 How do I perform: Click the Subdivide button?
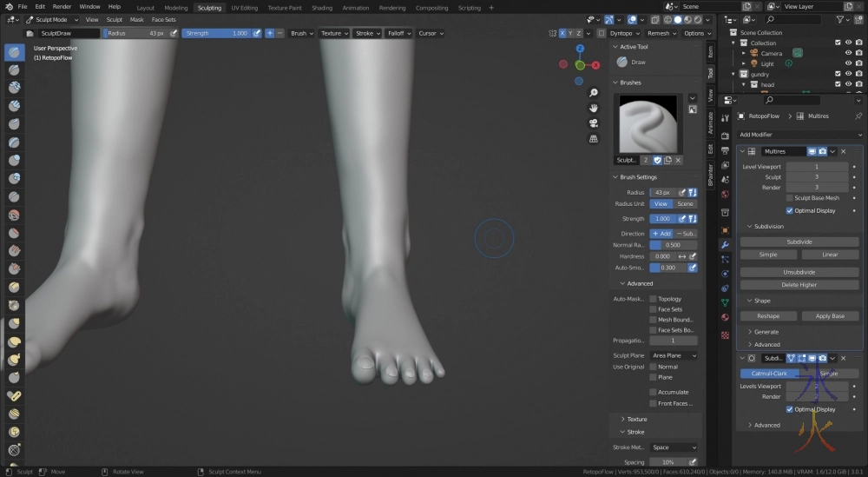coord(799,242)
